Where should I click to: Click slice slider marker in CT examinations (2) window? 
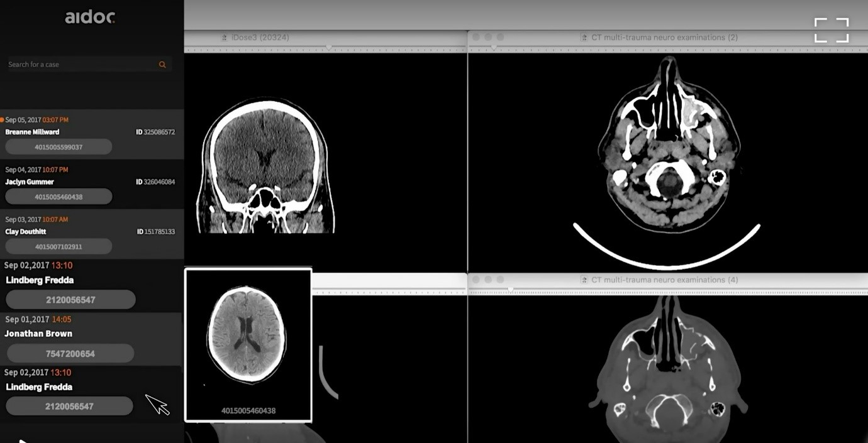pos(493,48)
